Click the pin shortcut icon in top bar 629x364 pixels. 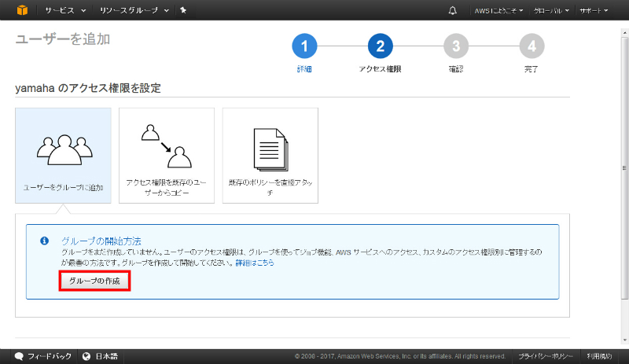[183, 10]
